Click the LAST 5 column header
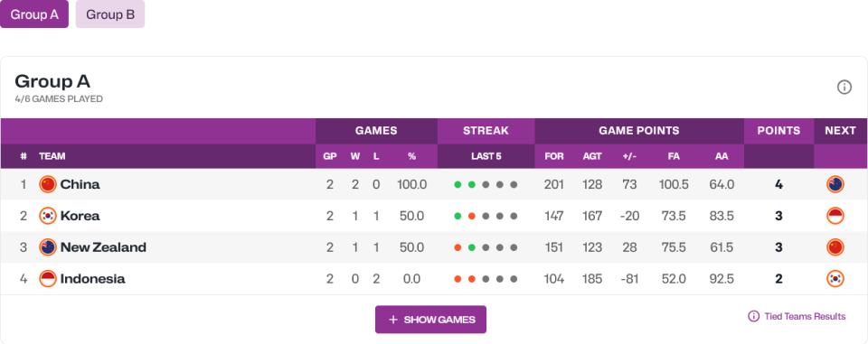The width and height of the screenshot is (868, 344). click(486, 156)
